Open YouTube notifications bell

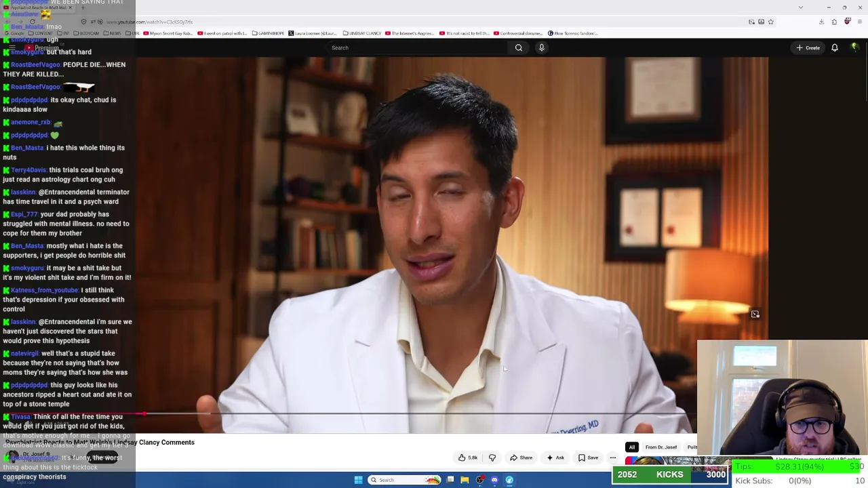pos(835,47)
